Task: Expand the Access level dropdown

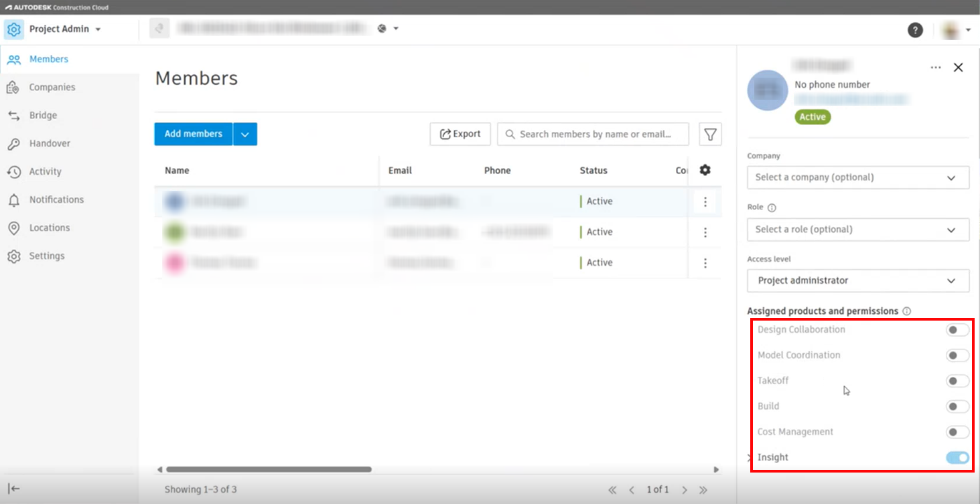Action: point(858,280)
